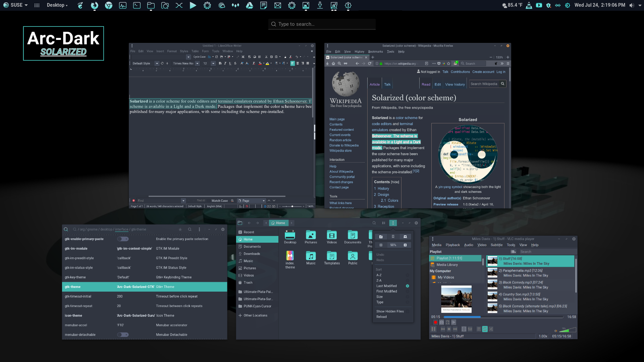644x362 pixels.
Task: Click VLC playback seek bar
Action: pos(503,317)
